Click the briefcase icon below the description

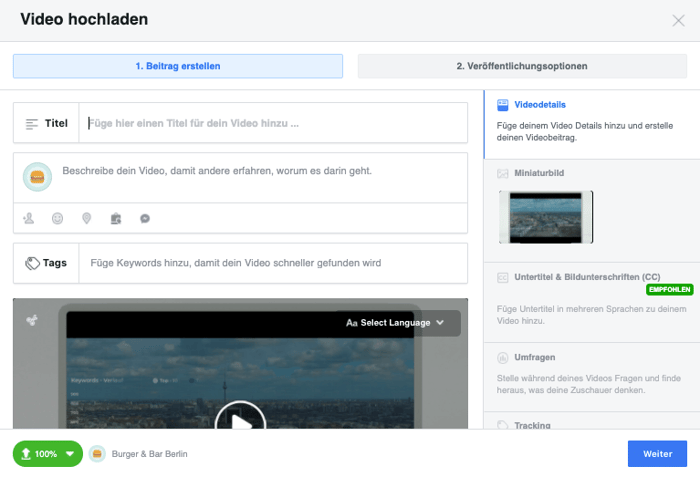coord(116,218)
